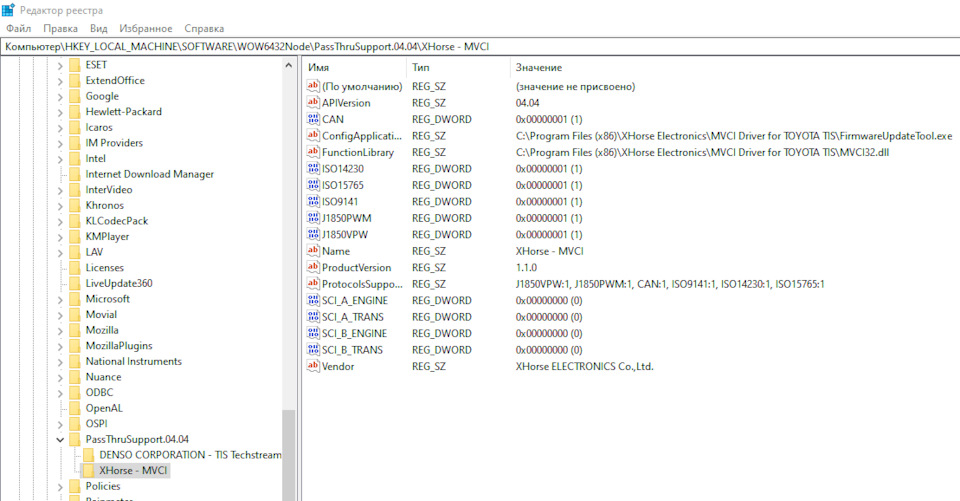
Task: Click the tree pane vertical scrollbar thumb
Action: (288, 455)
